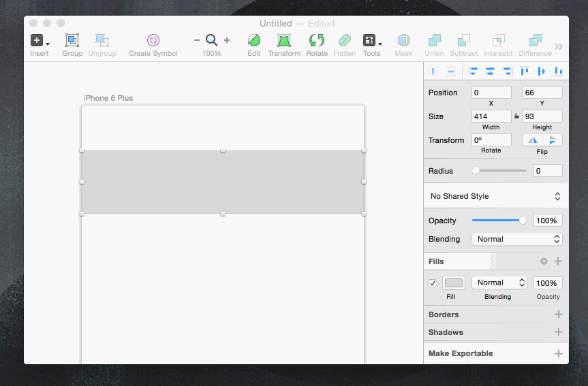Open the layer Blending mode dropdown
This screenshot has width=588, height=386.
pyautogui.click(x=516, y=239)
